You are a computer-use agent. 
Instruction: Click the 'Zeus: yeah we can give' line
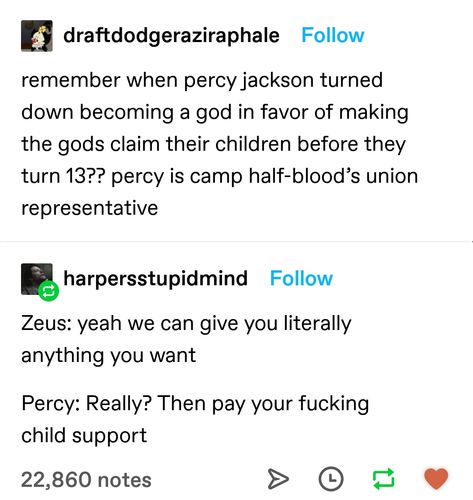[x=186, y=324]
